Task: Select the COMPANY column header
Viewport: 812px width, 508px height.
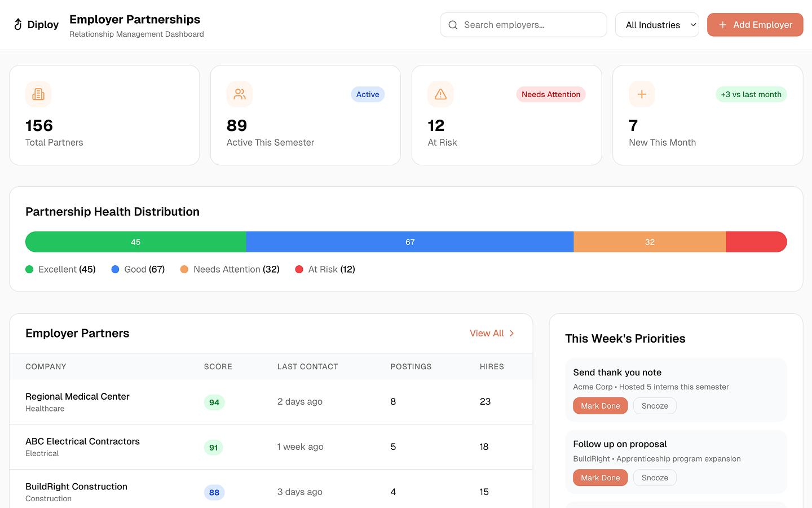Action: 46,366
